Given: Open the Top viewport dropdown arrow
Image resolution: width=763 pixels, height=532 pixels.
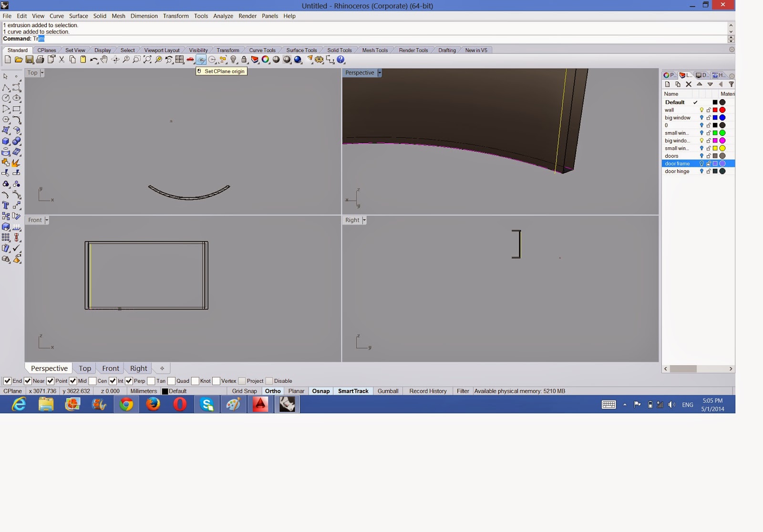Looking at the screenshot, I should (42, 73).
